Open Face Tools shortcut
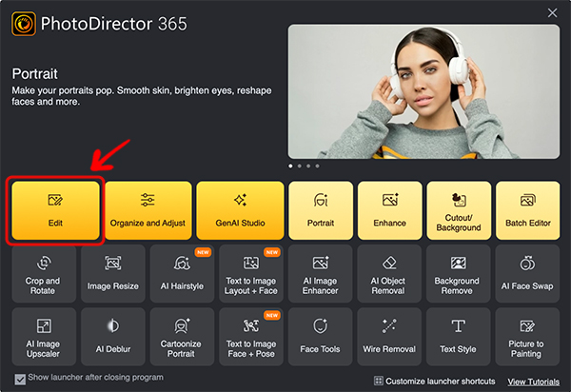 click(x=320, y=337)
